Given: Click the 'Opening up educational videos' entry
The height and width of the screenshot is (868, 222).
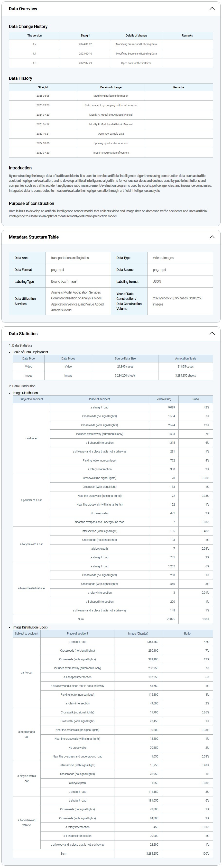Looking at the screenshot, I should click(111, 143).
